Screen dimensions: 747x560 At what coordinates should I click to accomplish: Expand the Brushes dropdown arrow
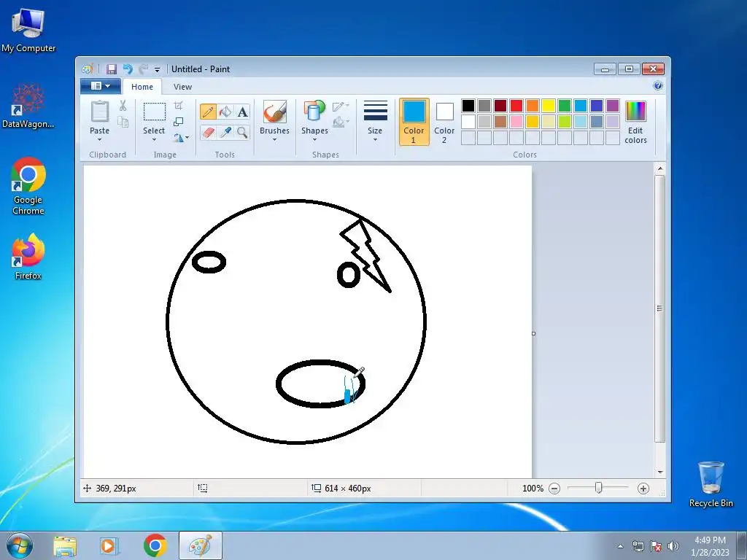274,140
